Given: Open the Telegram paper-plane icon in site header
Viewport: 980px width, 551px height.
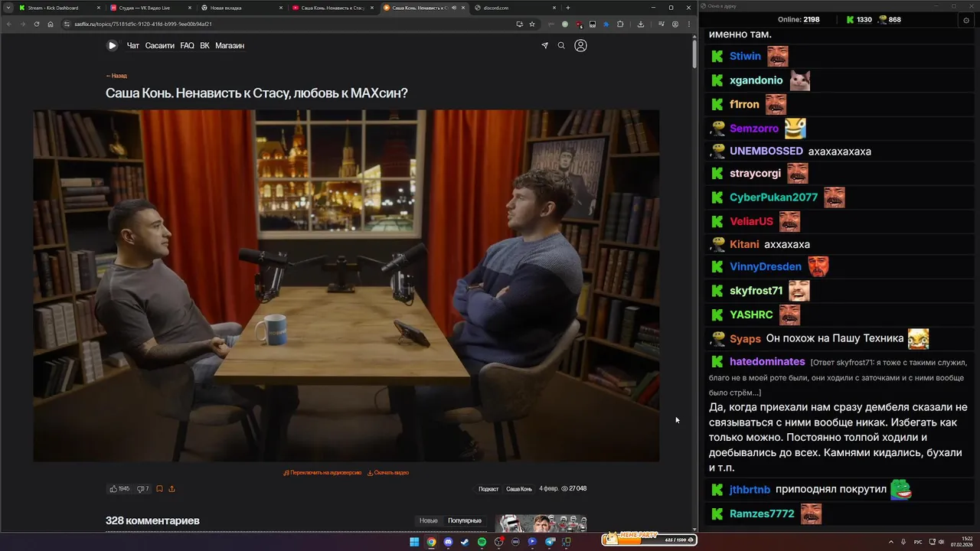Looking at the screenshot, I should pyautogui.click(x=545, y=46).
